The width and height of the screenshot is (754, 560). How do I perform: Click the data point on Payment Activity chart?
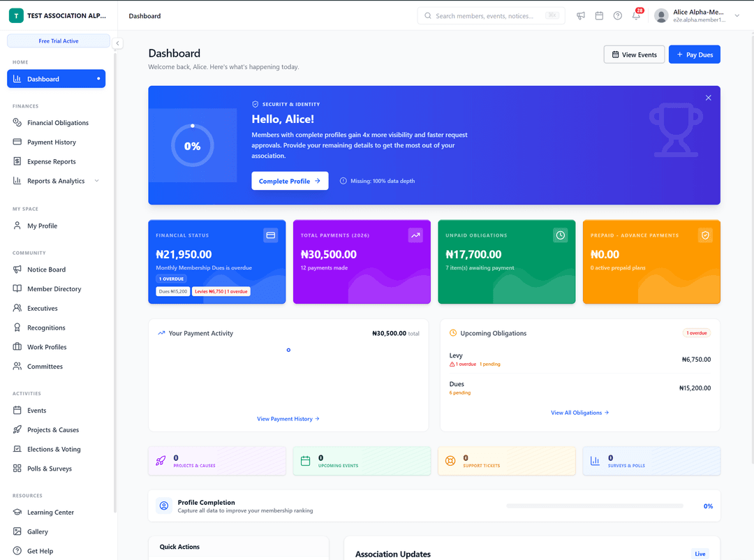coord(288,351)
